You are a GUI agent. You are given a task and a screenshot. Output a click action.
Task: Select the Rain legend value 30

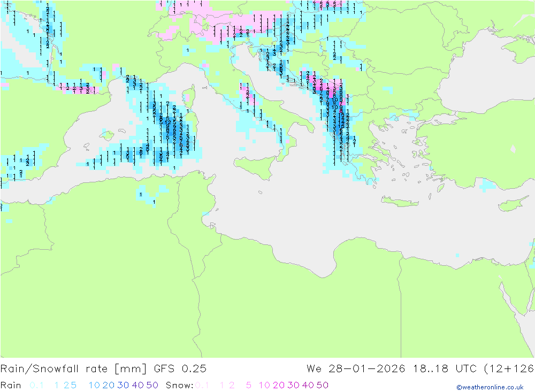tap(123, 385)
